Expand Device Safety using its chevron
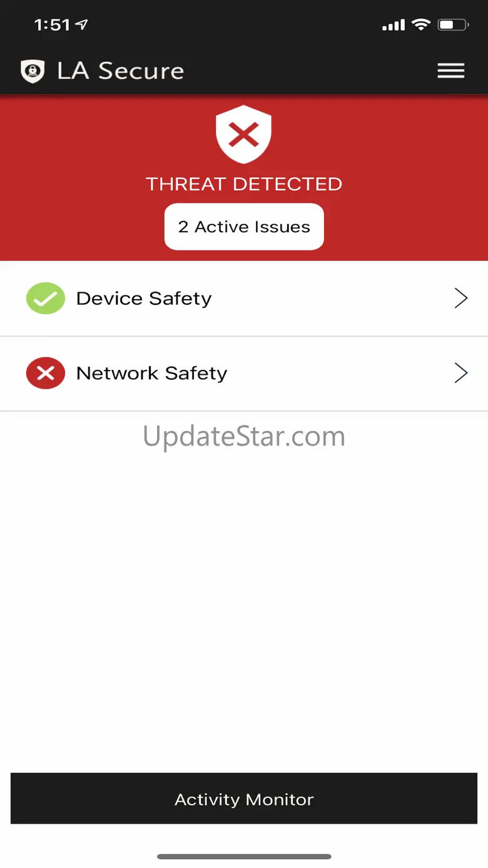Viewport: 488px width, 868px height. point(461,299)
